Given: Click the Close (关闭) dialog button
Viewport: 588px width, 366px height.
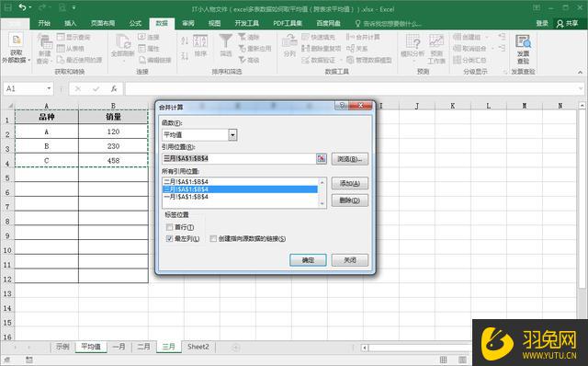Looking at the screenshot, I should coord(349,259).
